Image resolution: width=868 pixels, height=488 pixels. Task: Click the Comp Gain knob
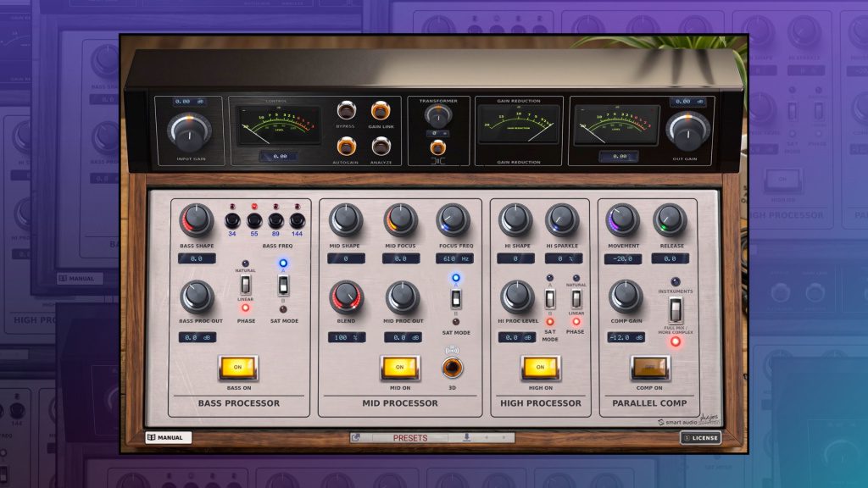click(625, 297)
